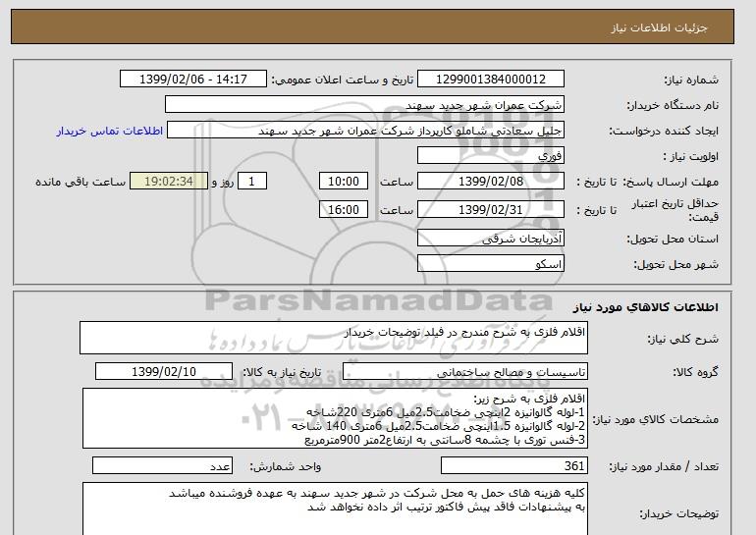Click the text روز و

[223, 182]
